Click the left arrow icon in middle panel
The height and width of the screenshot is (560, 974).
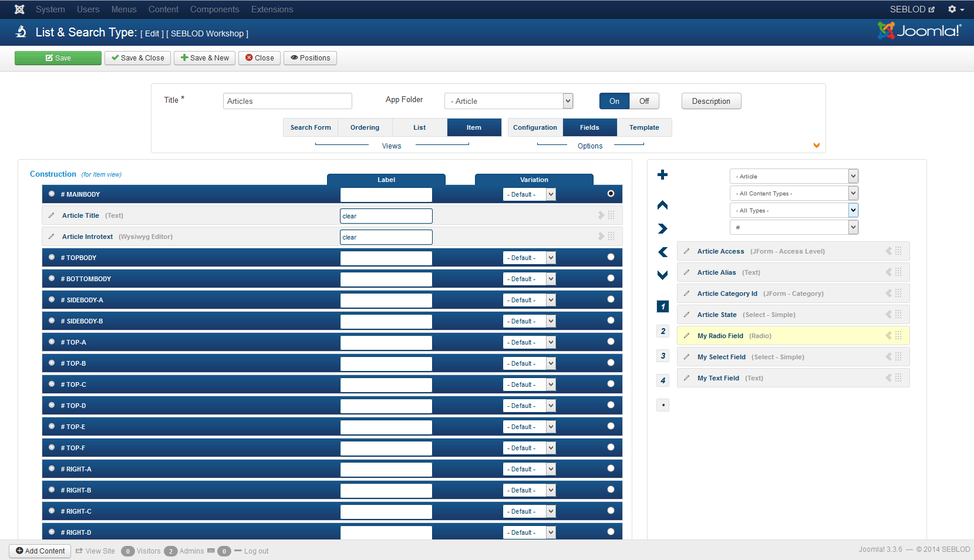[x=662, y=252]
